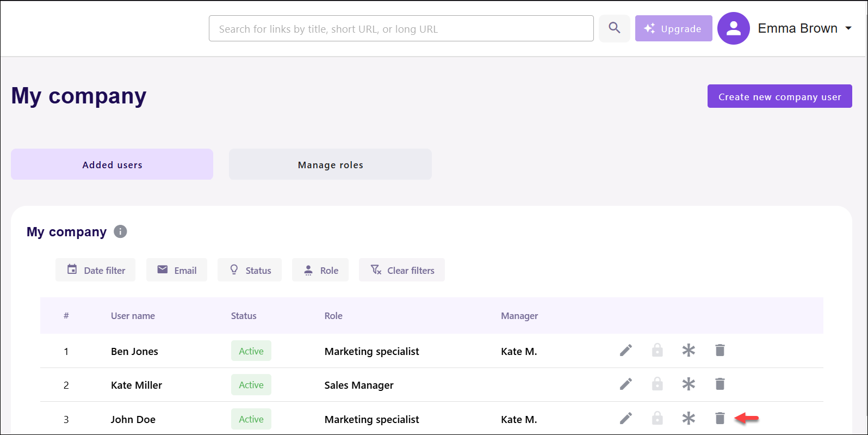Click the User name column header
This screenshot has height=435, width=868.
(x=133, y=316)
